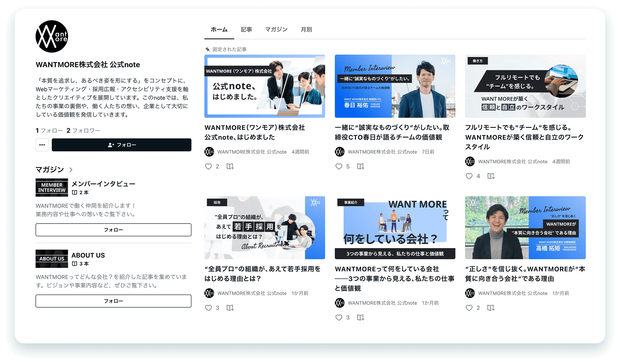
Task: Open the 何をしている会社 thumbnail image
Action: pyautogui.click(x=395, y=228)
